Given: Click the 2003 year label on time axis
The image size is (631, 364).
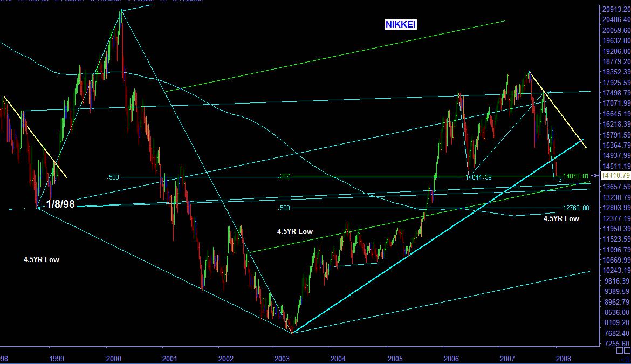Looking at the screenshot, I should 282,359.
